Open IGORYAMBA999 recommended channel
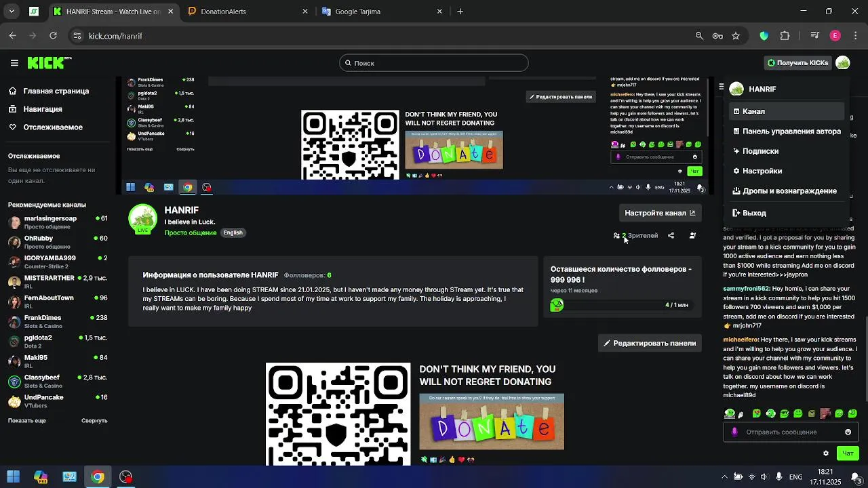Viewport: 868px width, 488px height. click(x=58, y=262)
